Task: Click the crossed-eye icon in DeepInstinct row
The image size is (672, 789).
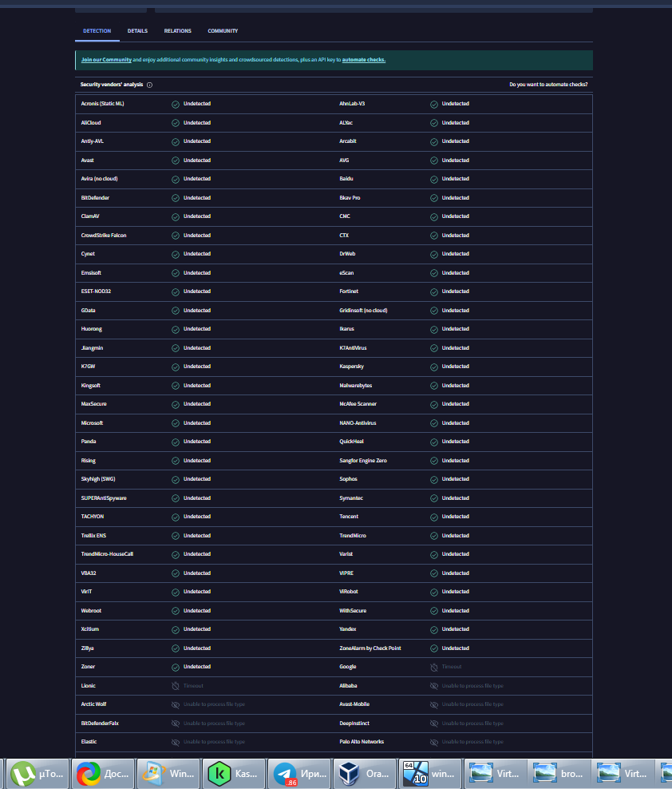Action: tap(434, 724)
